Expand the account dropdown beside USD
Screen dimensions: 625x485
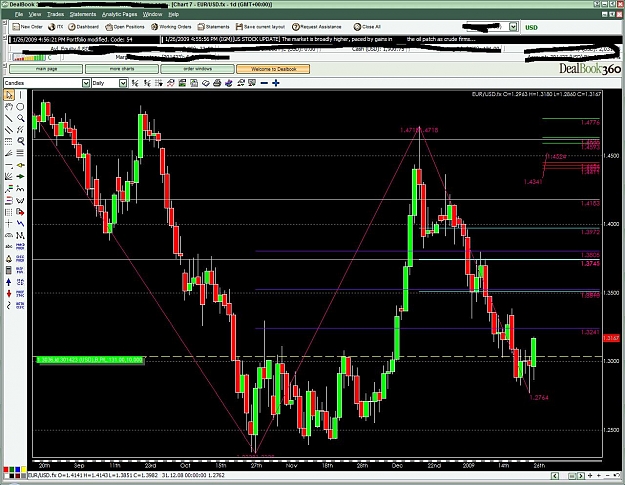[x=513, y=27]
